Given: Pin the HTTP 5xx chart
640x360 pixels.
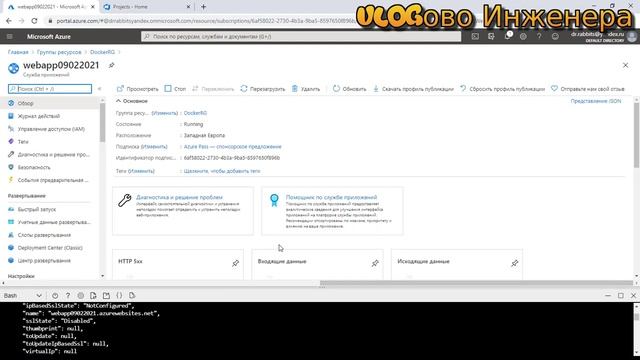Looking at the screenshot, I should [x=236, y=263].
